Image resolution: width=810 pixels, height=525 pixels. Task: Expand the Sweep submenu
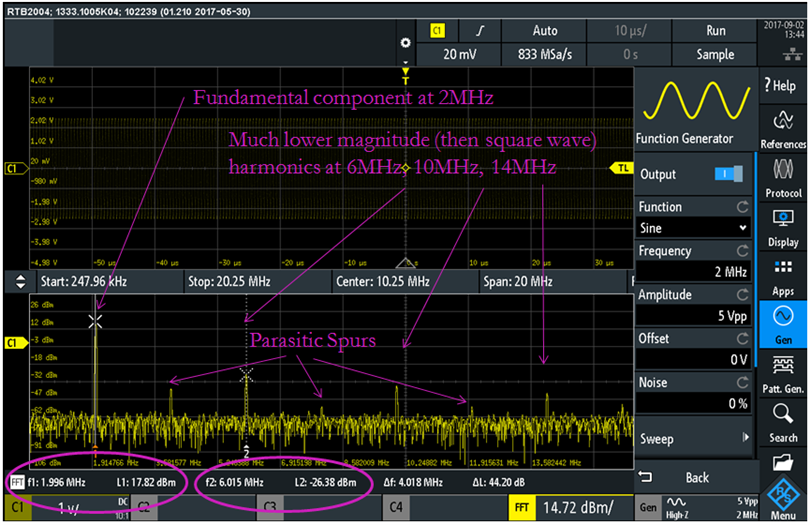click(695, 439)
